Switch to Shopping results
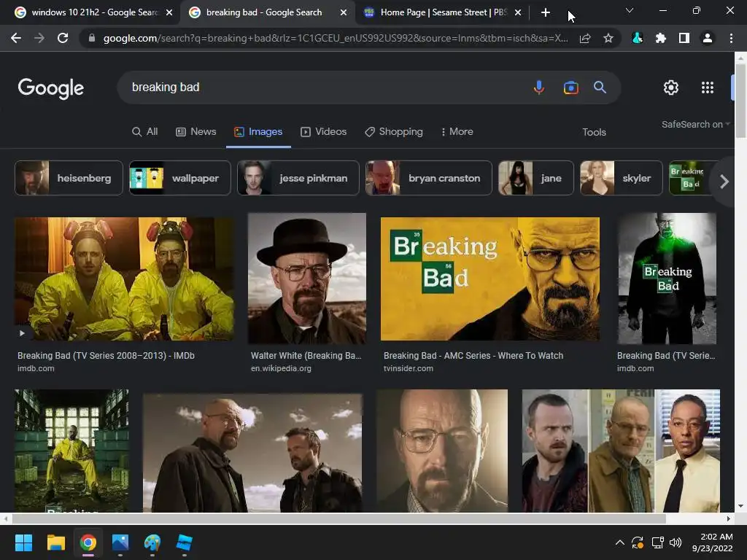Viewport: 747px width, 560px height. click(394, 131)
